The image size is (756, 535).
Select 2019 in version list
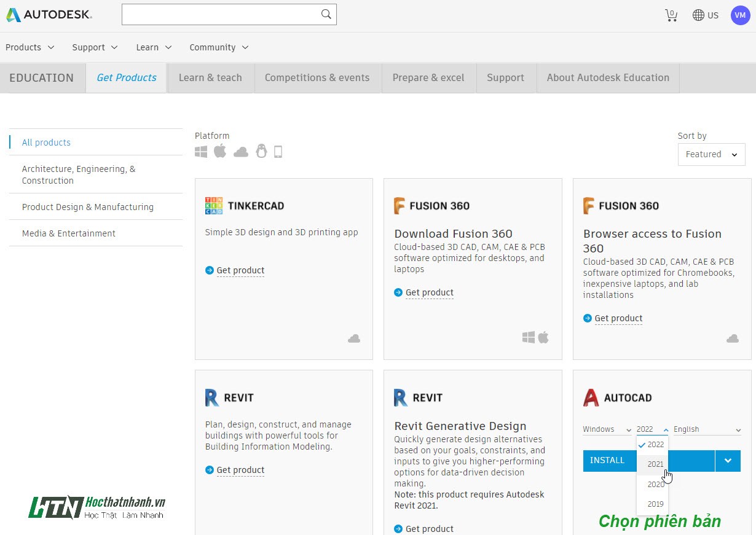pyautogui.click(x=653, y=504)
